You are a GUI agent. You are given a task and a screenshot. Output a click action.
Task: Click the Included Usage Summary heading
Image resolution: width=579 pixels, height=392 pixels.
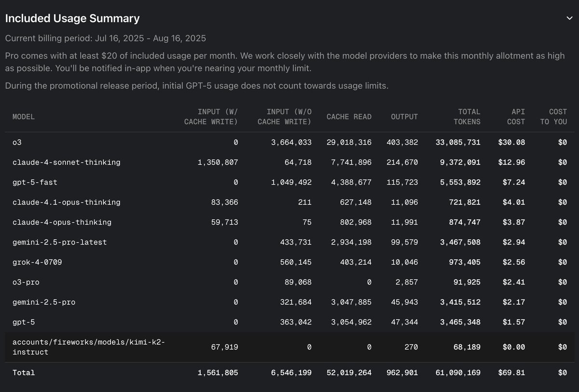point(72,18)
